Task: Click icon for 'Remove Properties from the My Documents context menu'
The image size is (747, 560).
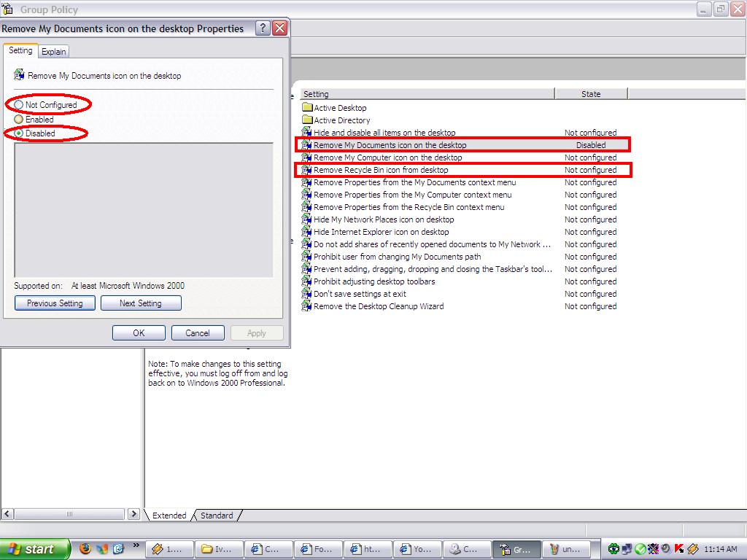Action: (x=307, y=182)
